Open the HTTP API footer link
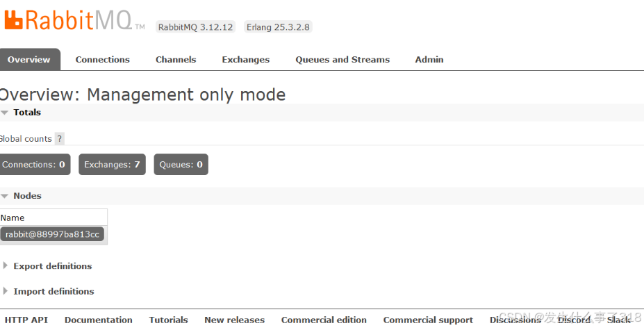The image size is (644, 328). click(26, 320)
